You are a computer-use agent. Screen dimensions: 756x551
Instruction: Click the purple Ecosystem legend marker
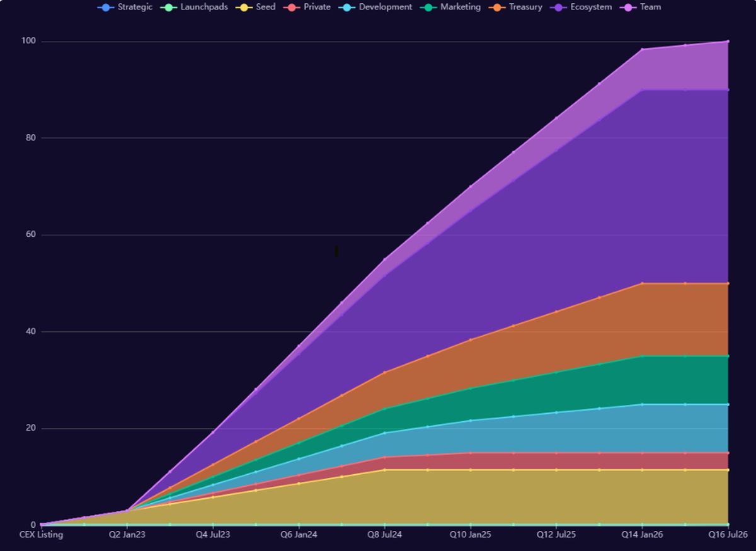coord(559,8)
